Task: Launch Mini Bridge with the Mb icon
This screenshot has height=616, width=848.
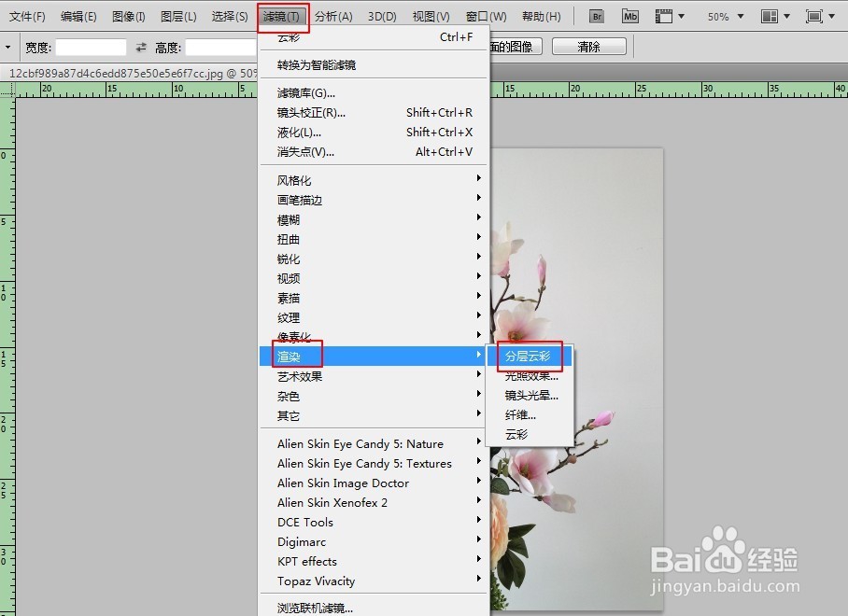Action: [630, 16]
